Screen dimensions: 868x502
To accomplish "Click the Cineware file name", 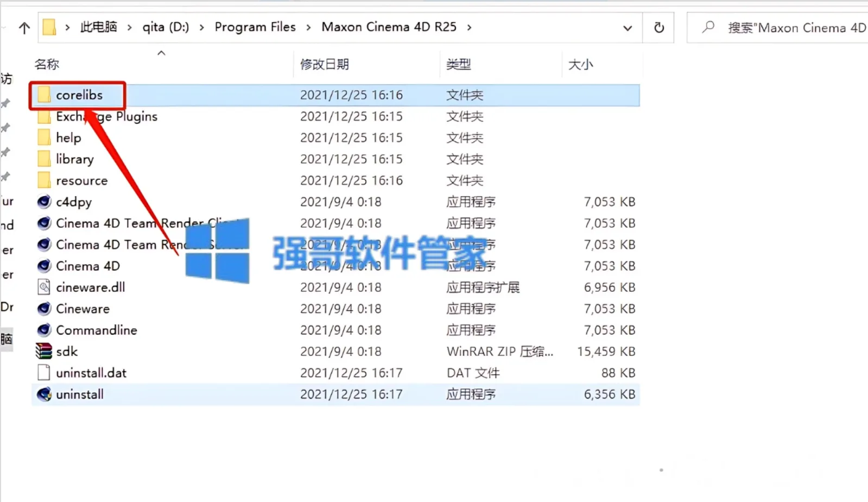I will pos(83,309).
